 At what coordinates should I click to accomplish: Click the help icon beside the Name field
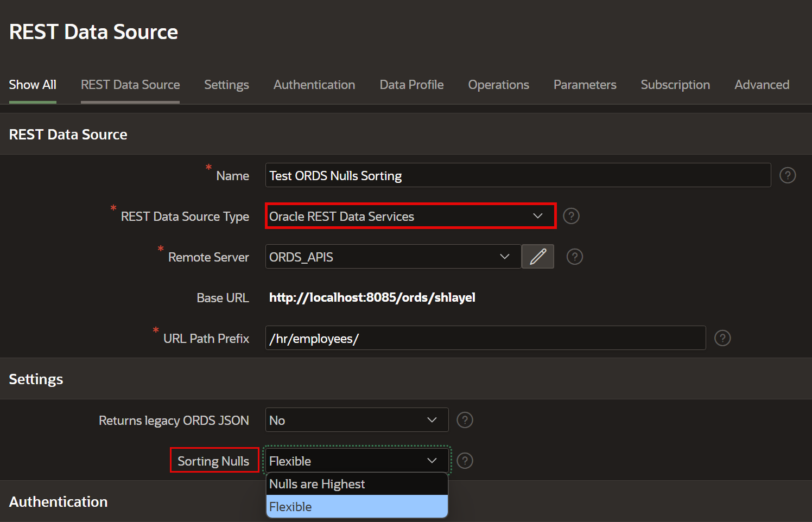[787, 175]
